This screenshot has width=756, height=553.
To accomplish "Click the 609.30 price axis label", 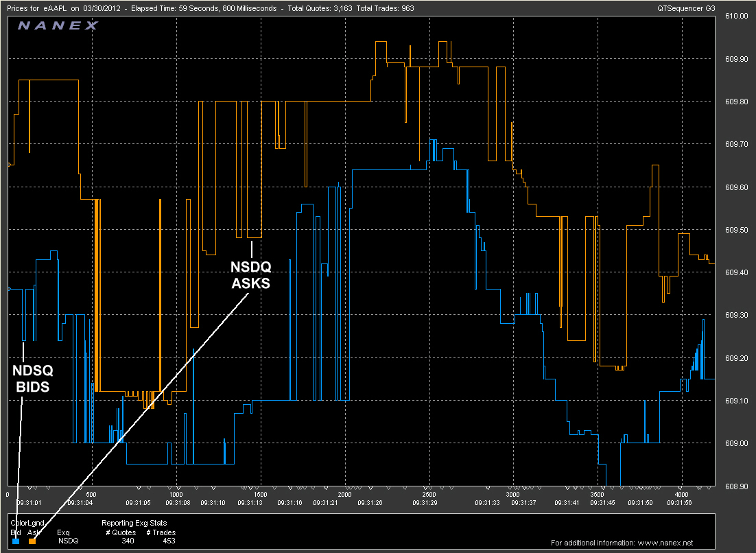I will point(736,315).
